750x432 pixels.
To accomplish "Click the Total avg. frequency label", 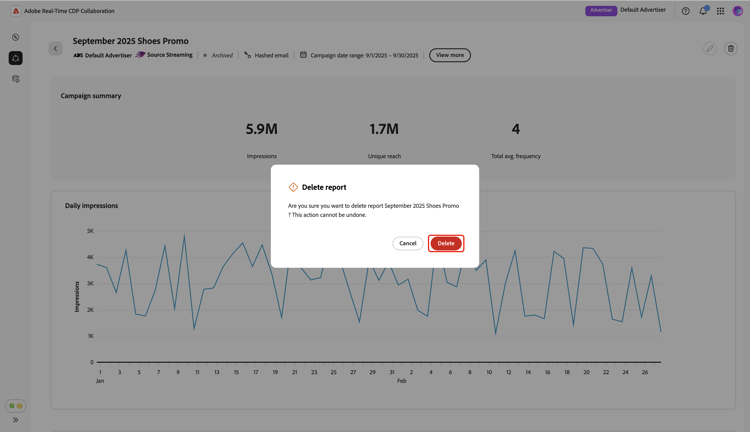I will click(516, 156).
